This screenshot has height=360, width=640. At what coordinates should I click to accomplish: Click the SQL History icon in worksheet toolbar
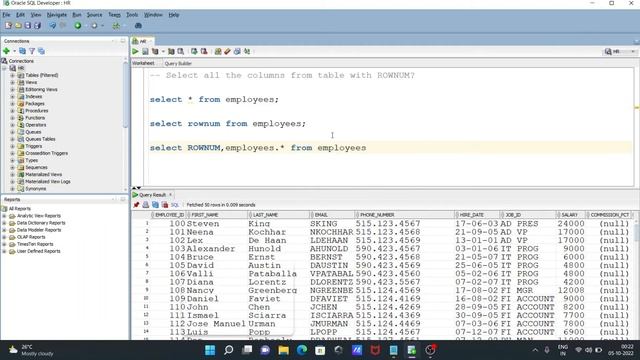click(x=237, y=51)
